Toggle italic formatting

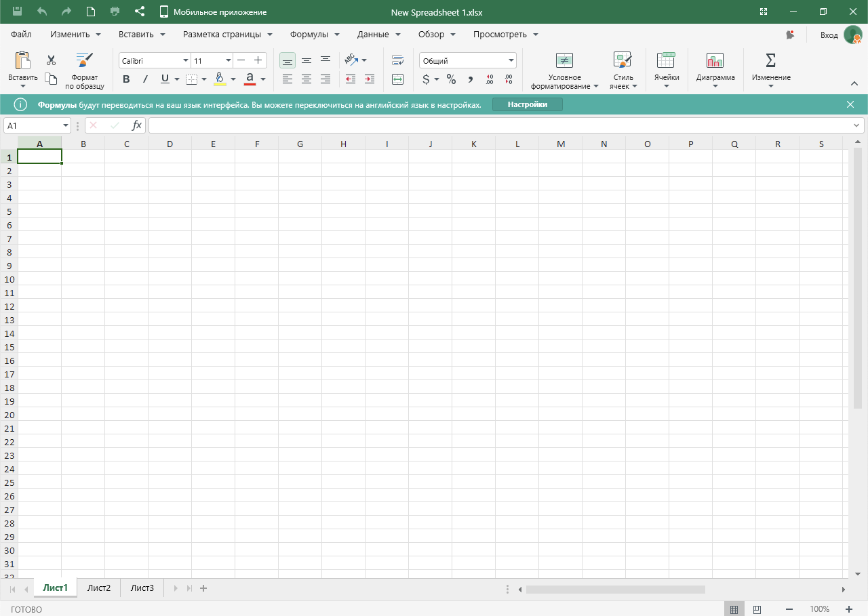coord(145,79)
